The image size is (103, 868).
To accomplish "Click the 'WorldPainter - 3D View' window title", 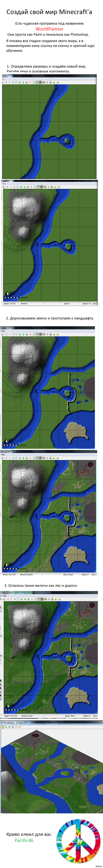I will [x=13, y=722].
